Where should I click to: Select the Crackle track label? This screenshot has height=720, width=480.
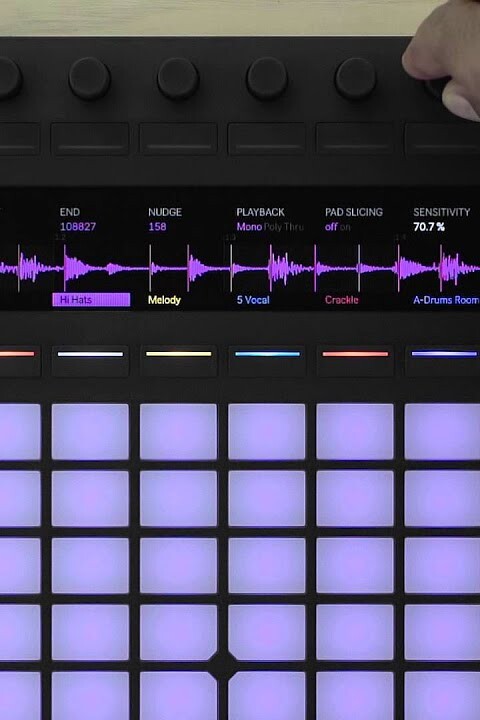[341, 300]
